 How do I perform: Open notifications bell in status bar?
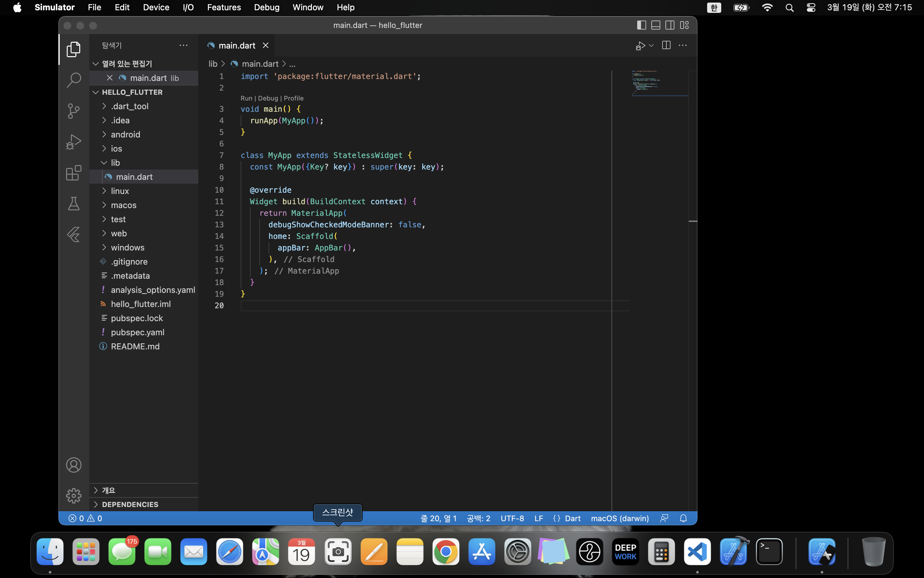coord(683,518)
